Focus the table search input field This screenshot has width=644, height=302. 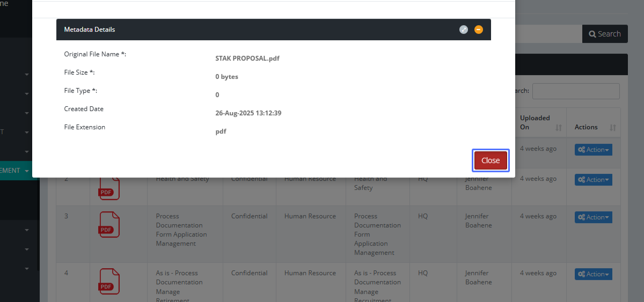575,91
